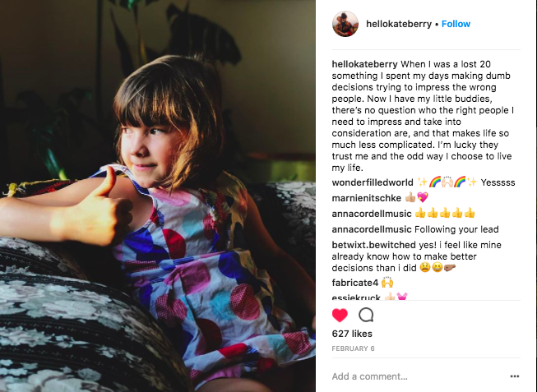Open hellokateberry's profile picture avatar
This screenshot has height=392, width=537.
[345, 24]
